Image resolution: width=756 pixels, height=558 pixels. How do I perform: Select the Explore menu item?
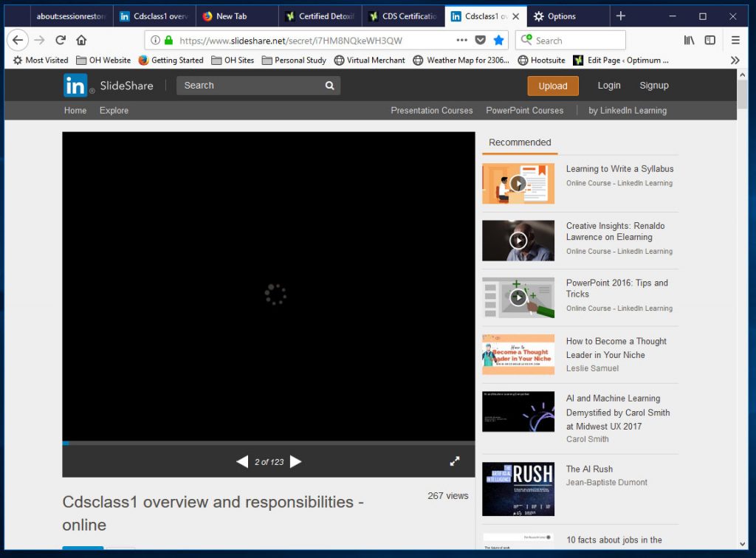114,110
